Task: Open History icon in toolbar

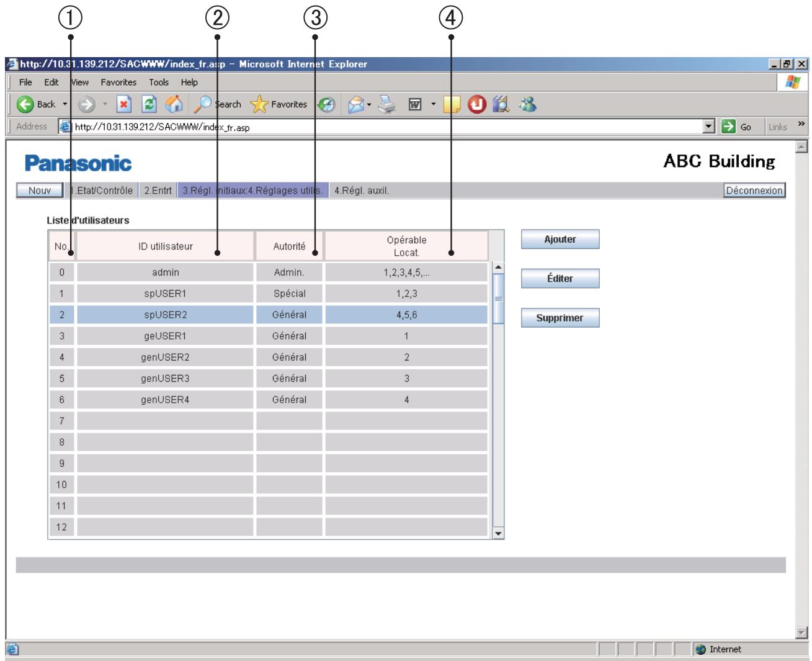Action: click(x=326, y=104)
